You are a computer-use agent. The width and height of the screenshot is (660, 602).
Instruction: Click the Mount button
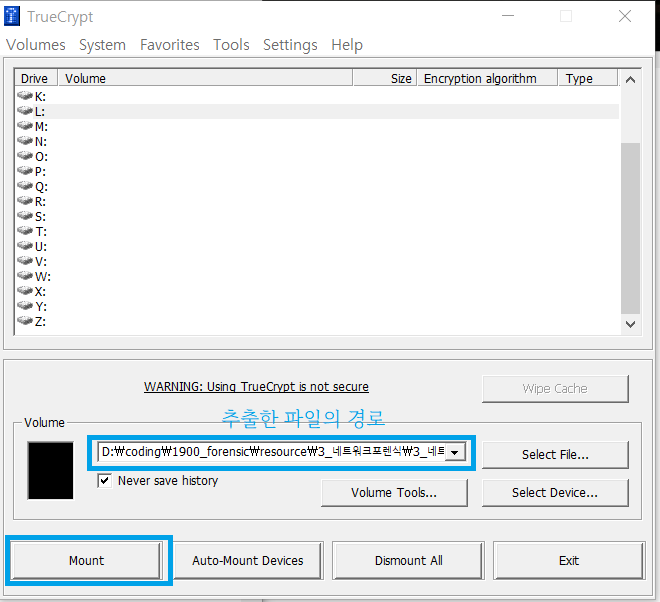coord(86,560)
